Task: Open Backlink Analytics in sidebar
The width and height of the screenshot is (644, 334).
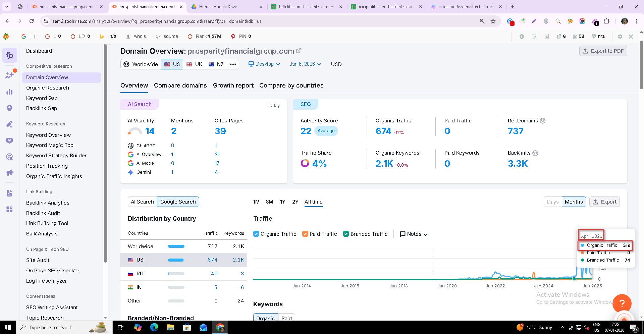Action: (x=48, y=203)
